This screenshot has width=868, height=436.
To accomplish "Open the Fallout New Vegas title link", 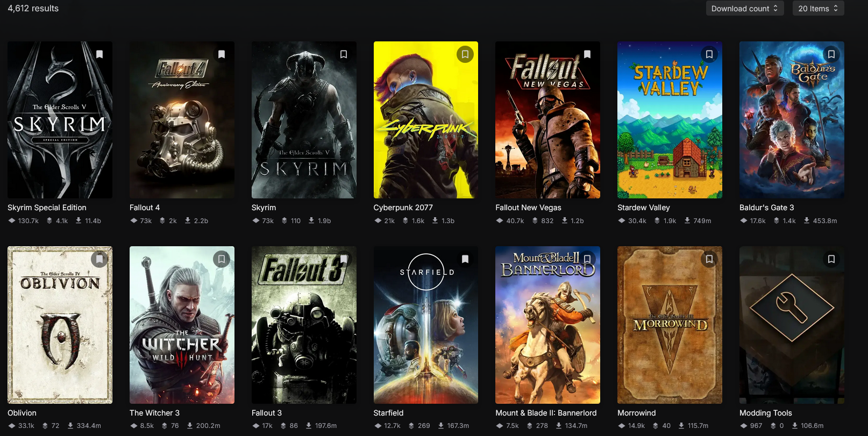I will 528,208.
